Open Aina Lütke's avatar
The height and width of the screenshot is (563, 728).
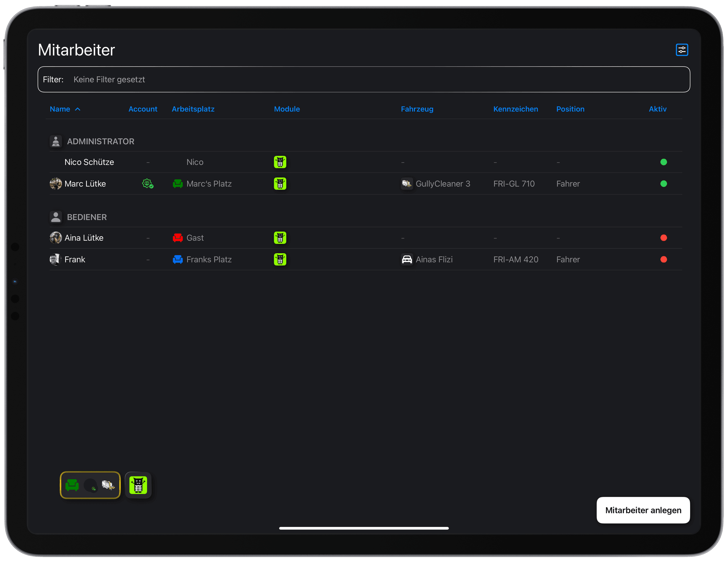pos(56,238)
